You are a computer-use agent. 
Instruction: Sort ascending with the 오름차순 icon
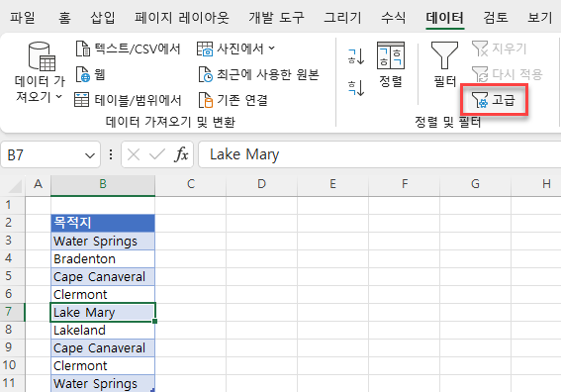tap(356, 56)
